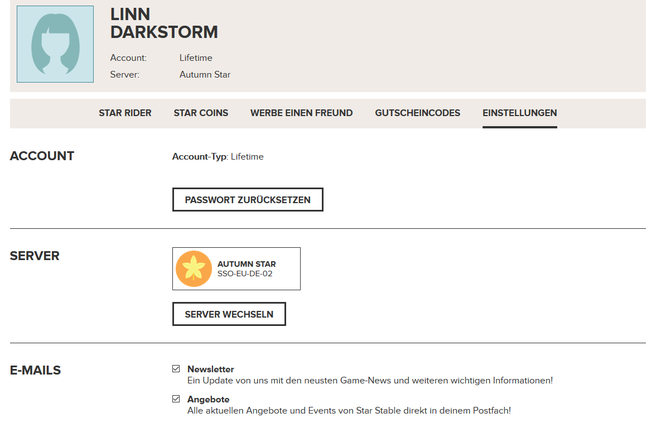Click the Linn Darkstorm profile name
Screen dimensions: 666x432
[x=164, y=23]
